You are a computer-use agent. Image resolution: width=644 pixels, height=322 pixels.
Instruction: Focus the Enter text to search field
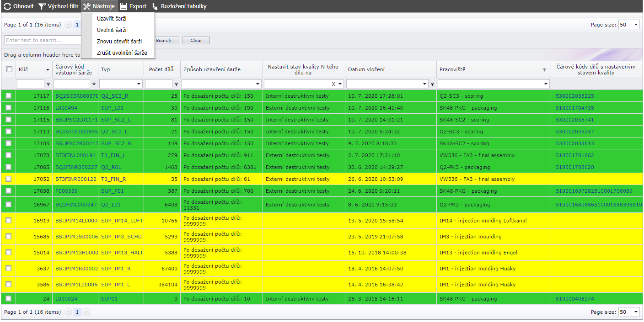tap(41, 40)
